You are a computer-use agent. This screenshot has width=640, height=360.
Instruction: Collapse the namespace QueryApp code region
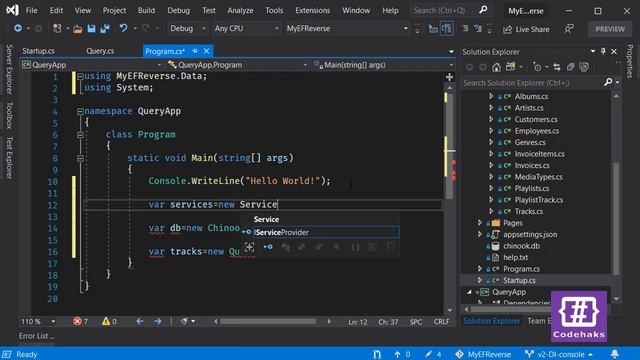(x=80, y=111)
